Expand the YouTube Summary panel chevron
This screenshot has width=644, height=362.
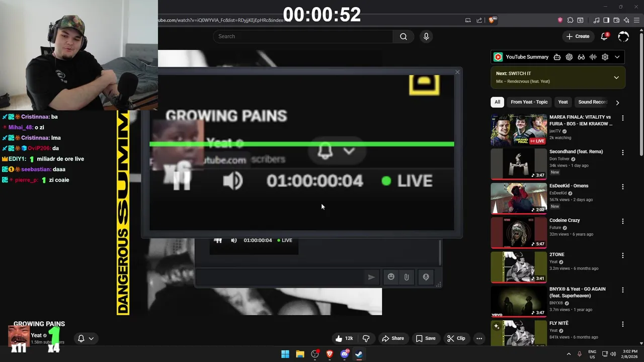coord(617,57)
